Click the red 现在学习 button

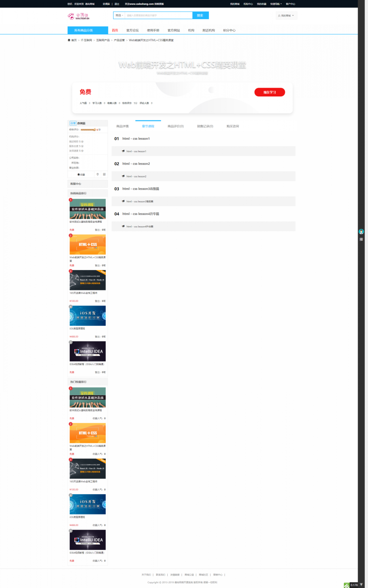coord(270,92)
